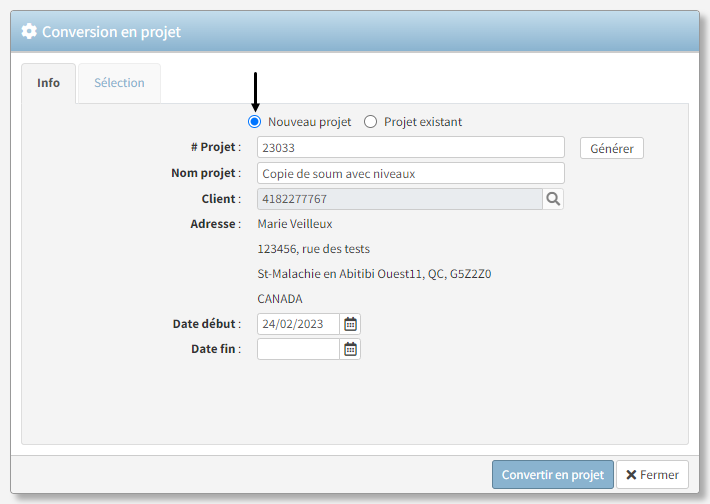The height and width of the screenshot is (504, 710).
Task: Select the Nouveau projet radio button
Action: click(254, 122)
